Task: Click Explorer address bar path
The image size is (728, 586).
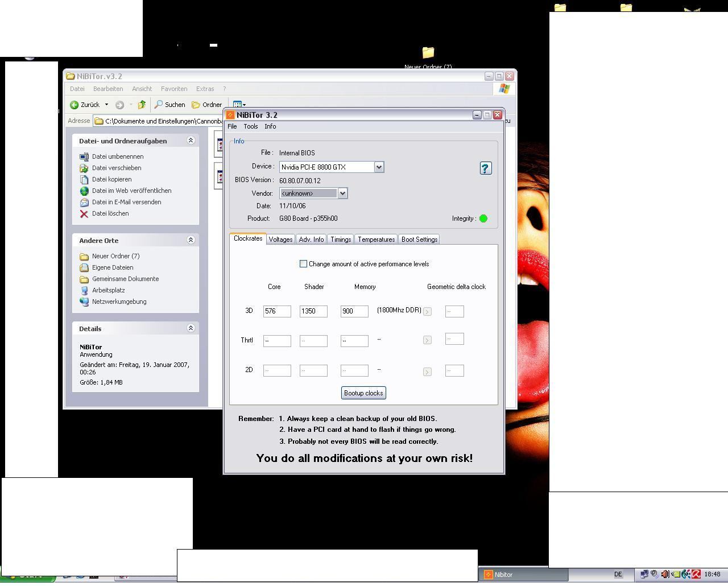Action: 158,121
